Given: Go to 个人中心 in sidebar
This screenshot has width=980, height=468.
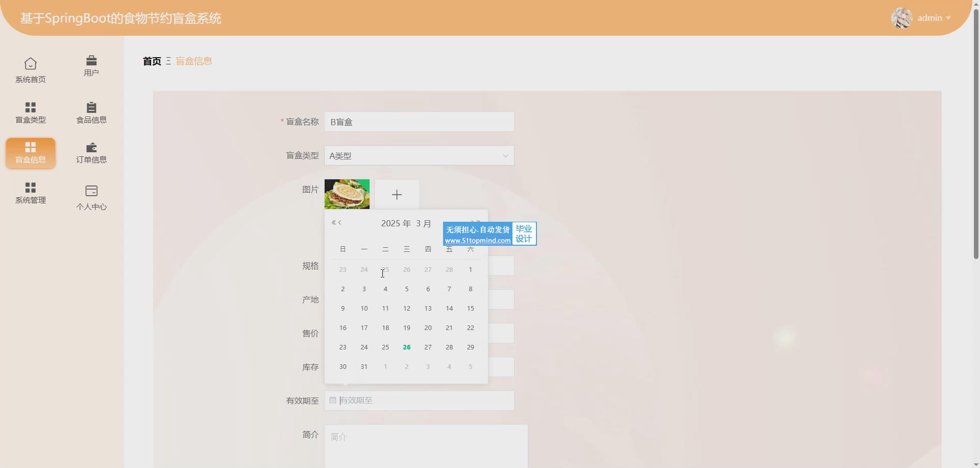Looking at the screenshot, I should pyautogui.click(x=91, y=197).
